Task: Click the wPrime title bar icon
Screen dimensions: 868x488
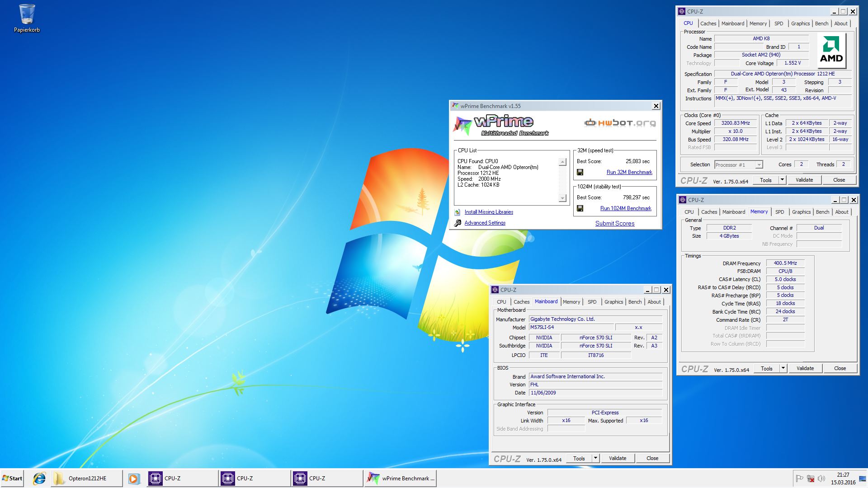Action: [x=455, y=106]
